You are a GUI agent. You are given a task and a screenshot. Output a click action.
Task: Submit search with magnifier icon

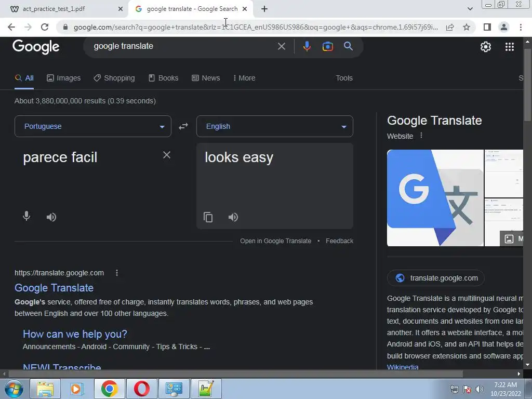click(x=349, y=46)
